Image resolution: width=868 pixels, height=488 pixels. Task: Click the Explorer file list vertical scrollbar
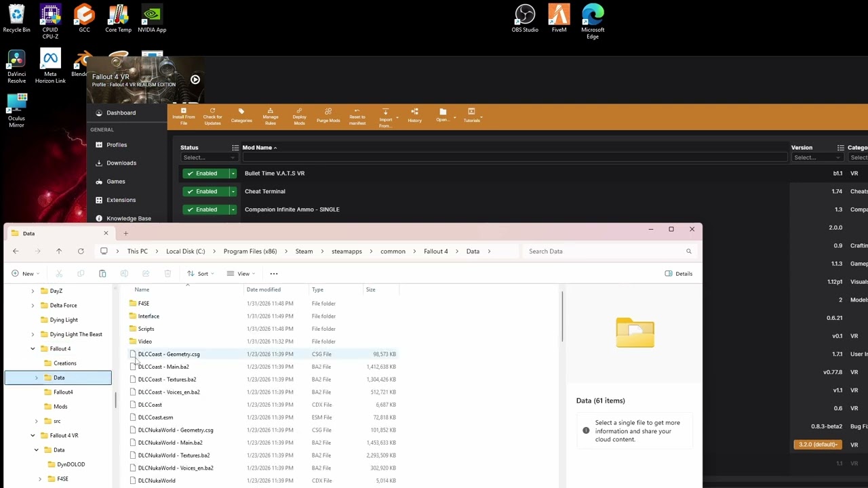(x=561, y=317)
